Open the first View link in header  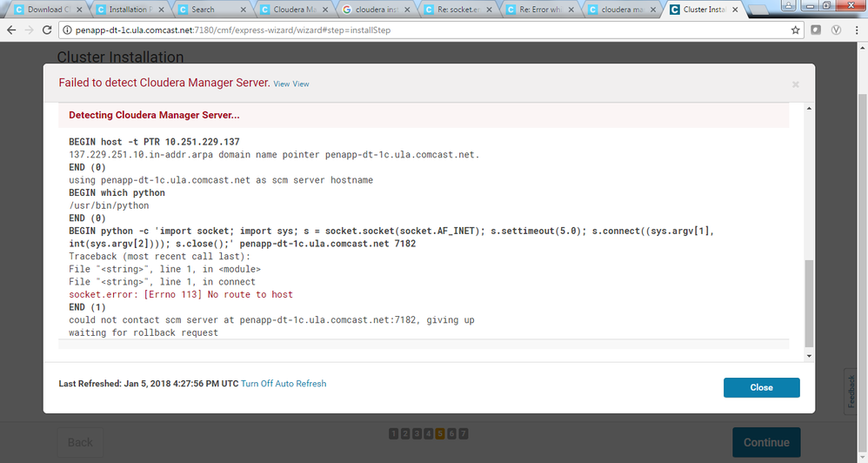(x=281, y=84)
